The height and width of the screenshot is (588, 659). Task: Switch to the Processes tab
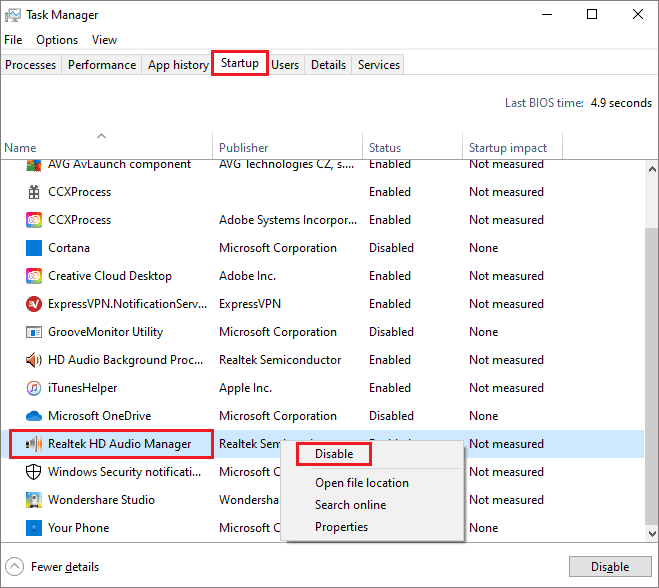31,65
